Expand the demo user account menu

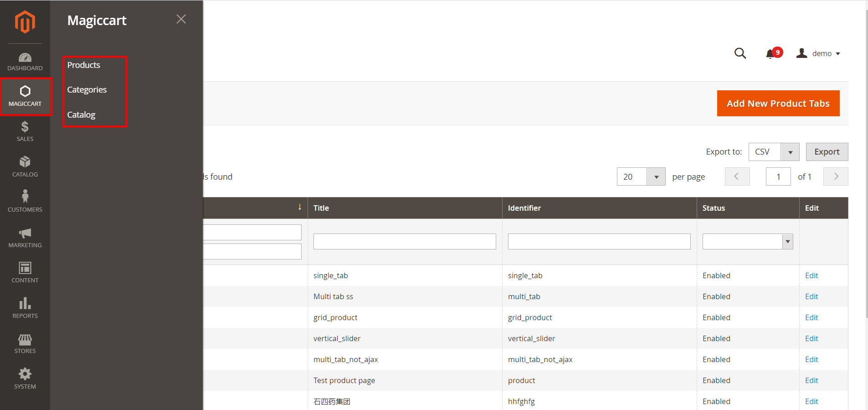coord(818,53)
